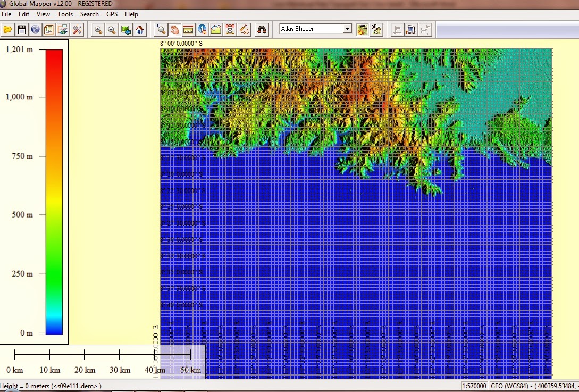579x392 pixels.
Task: Click the Open Data File folder icon
Action: click(x=8, y=30)
